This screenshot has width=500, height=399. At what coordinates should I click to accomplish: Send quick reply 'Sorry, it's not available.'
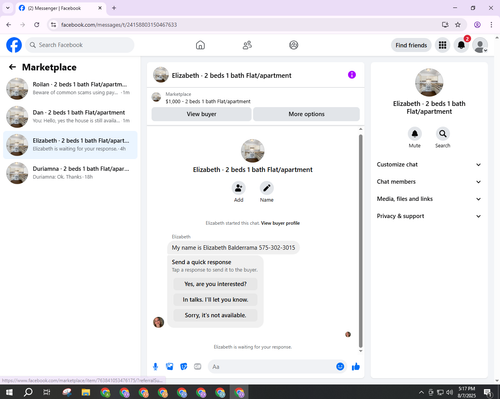[x=215, y=315]
